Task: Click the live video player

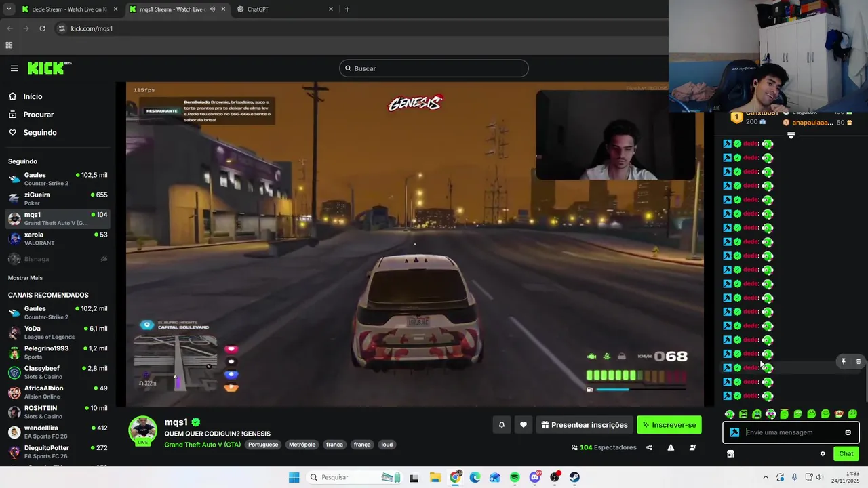Action: point(414,244)
